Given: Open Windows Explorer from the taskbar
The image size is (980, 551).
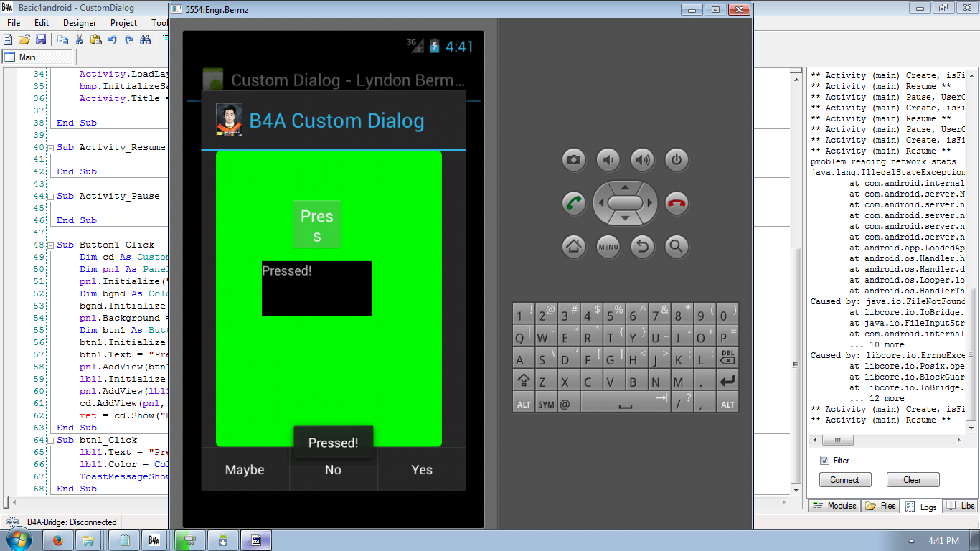Looking at the screenshot, I should pyautogui.click(x=88, y=540).
